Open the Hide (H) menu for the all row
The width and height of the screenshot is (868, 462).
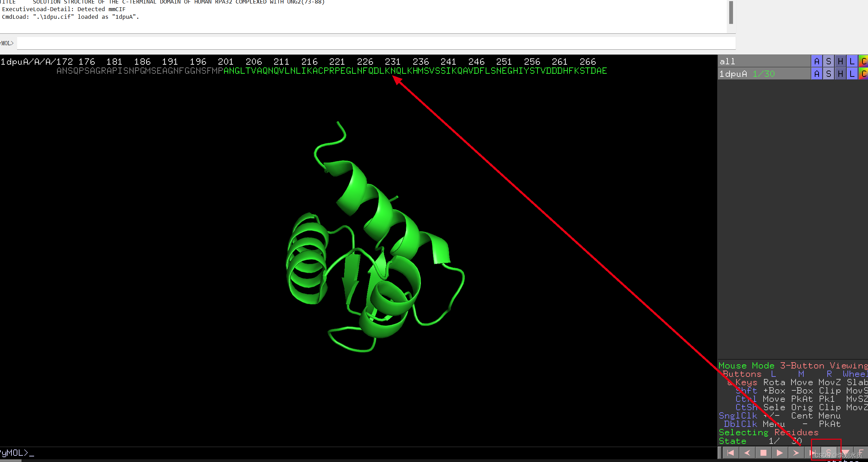841,61
